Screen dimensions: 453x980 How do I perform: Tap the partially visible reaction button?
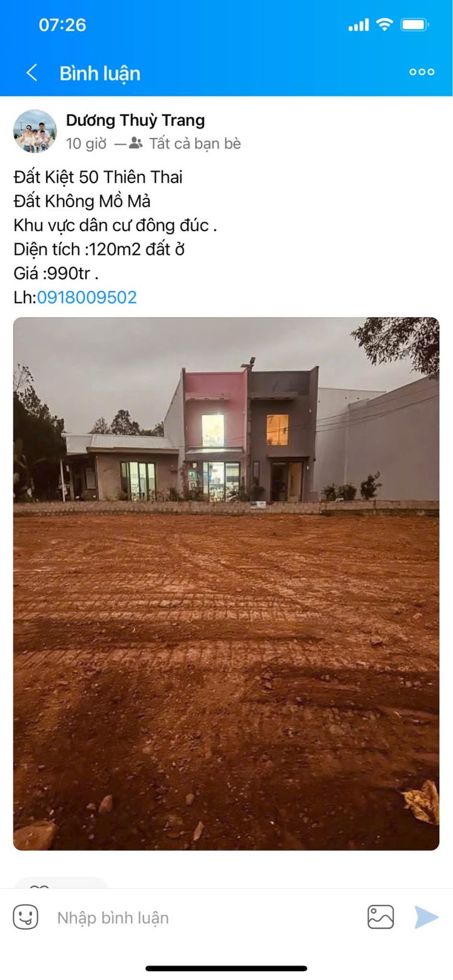click(61, 882)
